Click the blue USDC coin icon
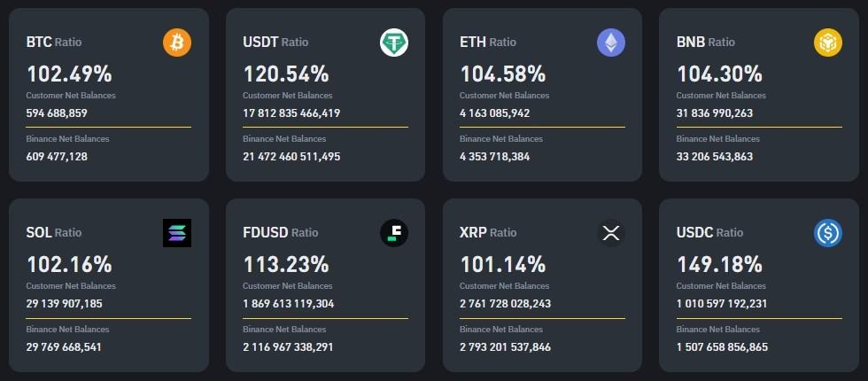This screenshot has width=868, height=381. pyautogui.click(x=828, y=232)
